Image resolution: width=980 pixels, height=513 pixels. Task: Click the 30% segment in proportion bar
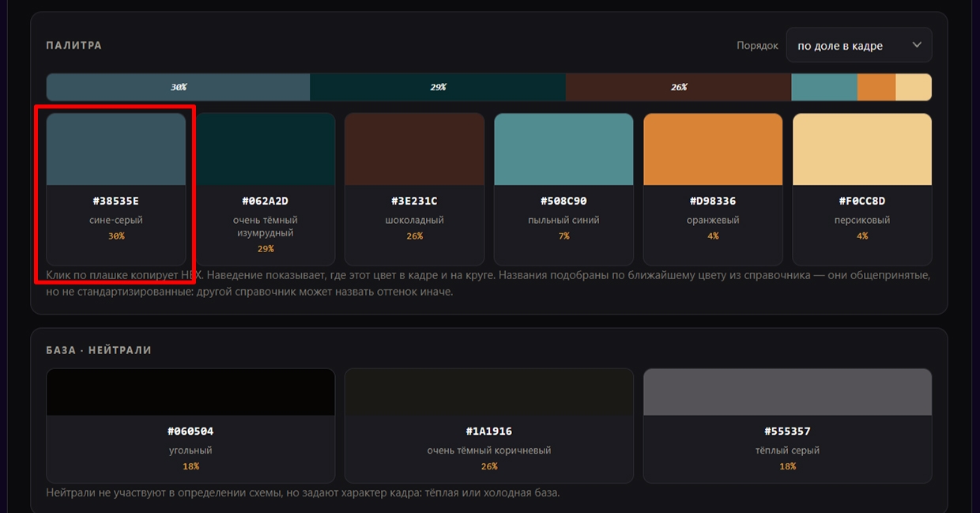[x=178, y=87]
